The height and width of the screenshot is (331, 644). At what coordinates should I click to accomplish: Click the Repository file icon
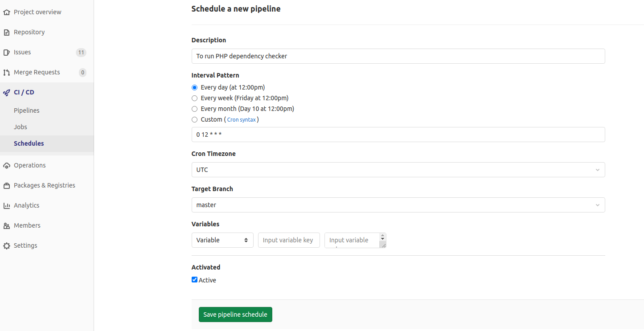click(x=6, y=32)
